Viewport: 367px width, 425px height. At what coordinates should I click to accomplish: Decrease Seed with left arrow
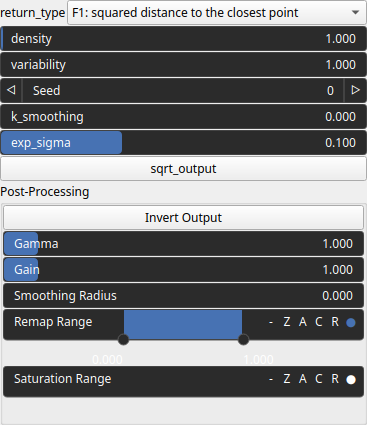[11, 90]
